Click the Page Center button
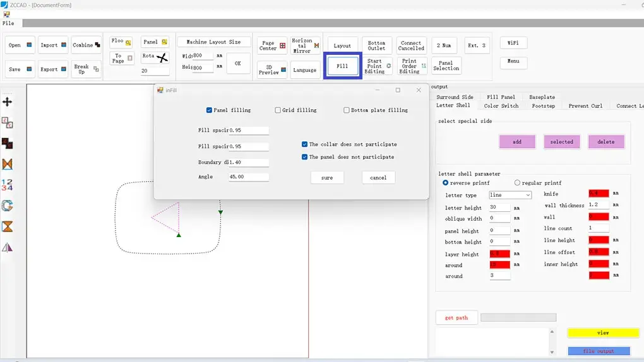 tap(272, 45)
